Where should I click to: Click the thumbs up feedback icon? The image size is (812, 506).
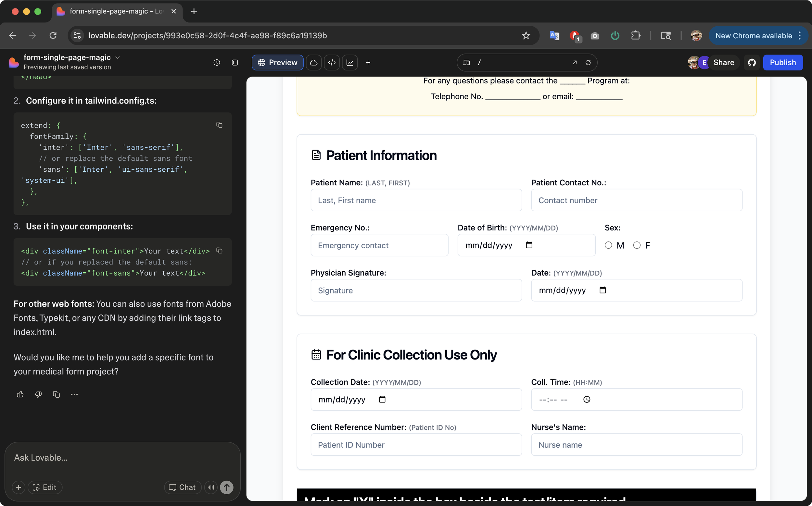point(20,394)
